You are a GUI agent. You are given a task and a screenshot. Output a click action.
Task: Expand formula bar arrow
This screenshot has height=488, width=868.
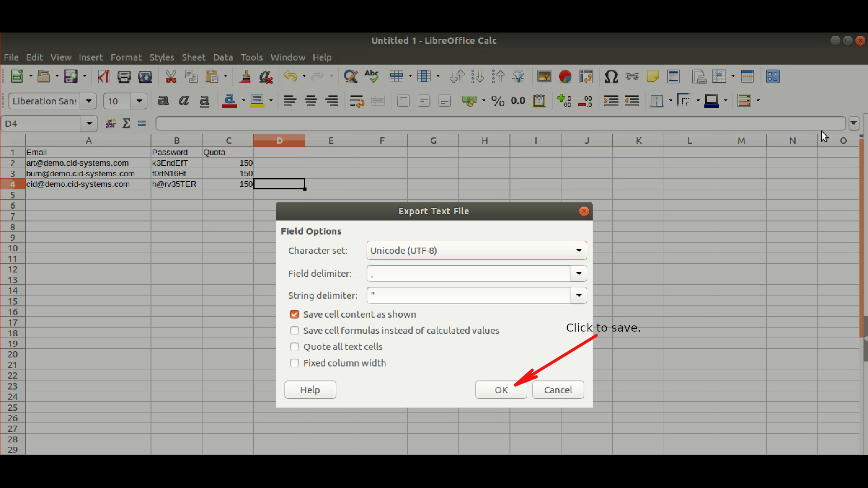pyautogui.click(x=854, y=123)
